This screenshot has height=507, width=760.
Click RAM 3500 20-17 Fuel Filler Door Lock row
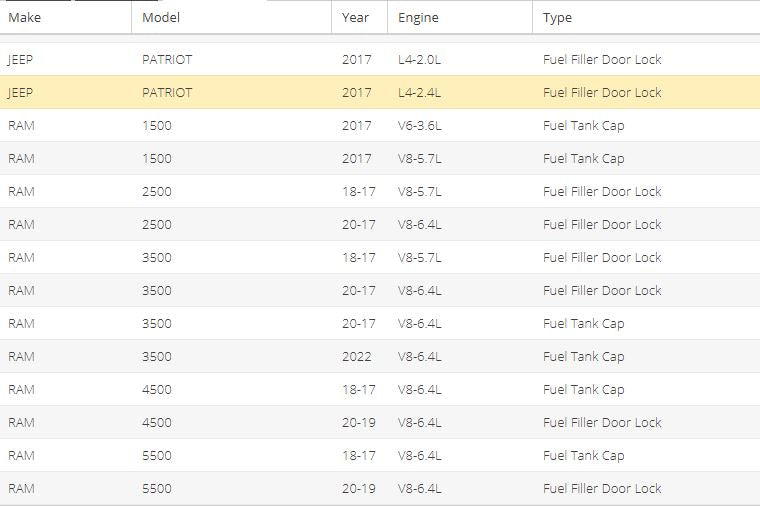pos(380,290)
